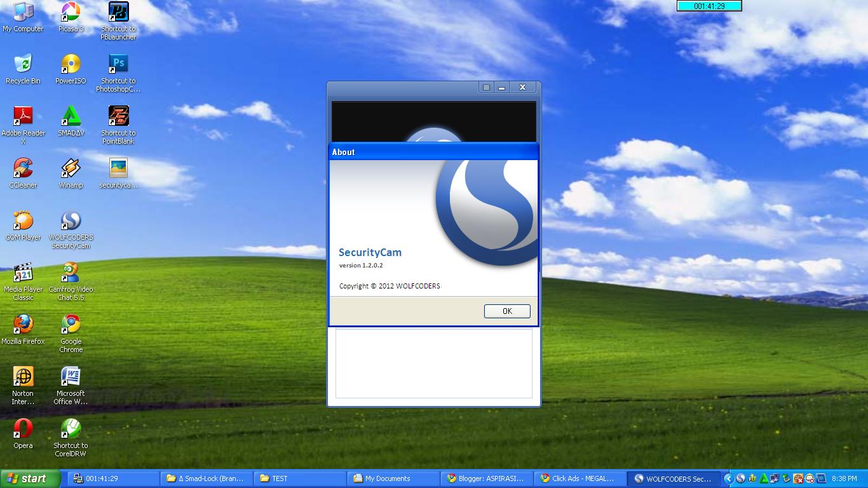Viewport: 868px width, 488px height.
Task: Select the PowerISO desktop icon
Action: (x=71, y=69)
